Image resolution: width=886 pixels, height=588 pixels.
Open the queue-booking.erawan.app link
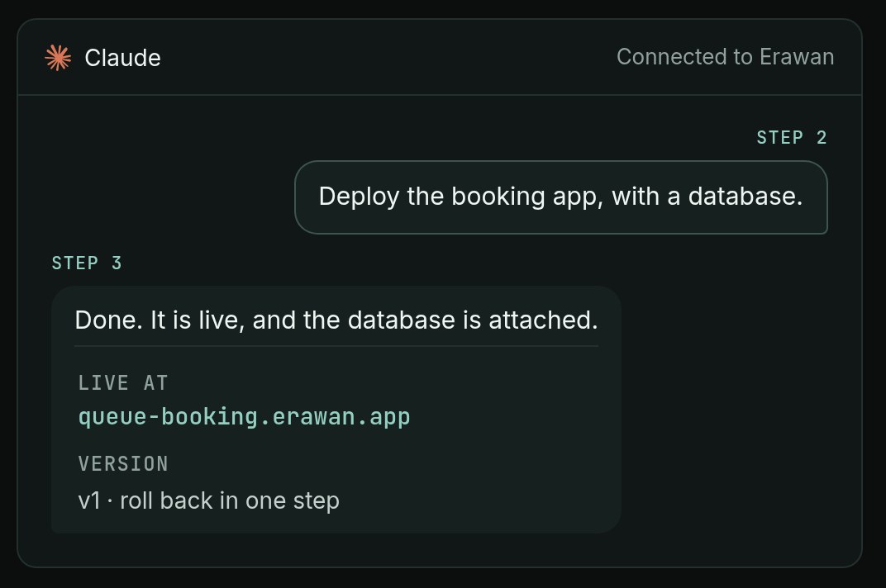pyautogui.click(x=244, y=417)
